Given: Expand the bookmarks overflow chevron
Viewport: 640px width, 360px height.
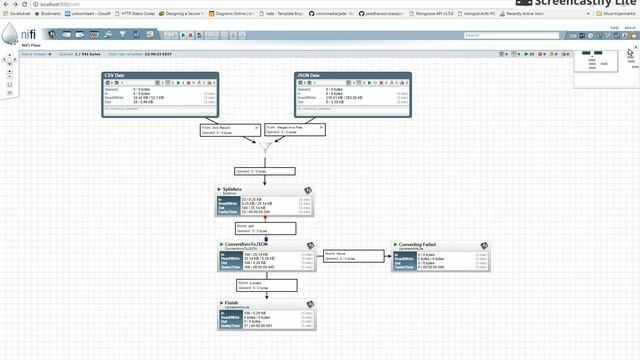Looking at the screenshot, I should 588,13.
